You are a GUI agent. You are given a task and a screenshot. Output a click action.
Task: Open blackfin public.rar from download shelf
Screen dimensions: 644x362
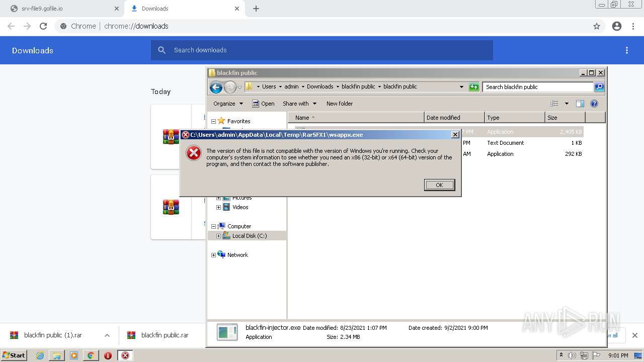pyautogui.click(x=165, y=335)
